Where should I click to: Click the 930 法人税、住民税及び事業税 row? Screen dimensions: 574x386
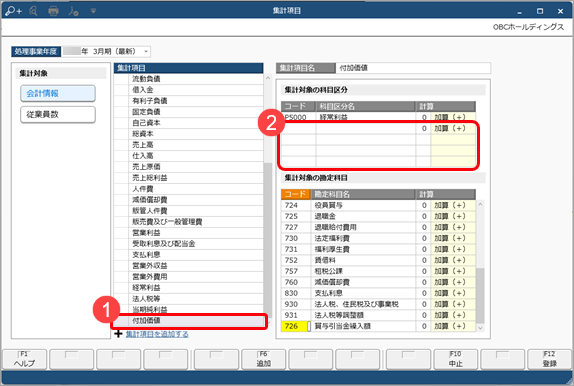coord(378,304)
